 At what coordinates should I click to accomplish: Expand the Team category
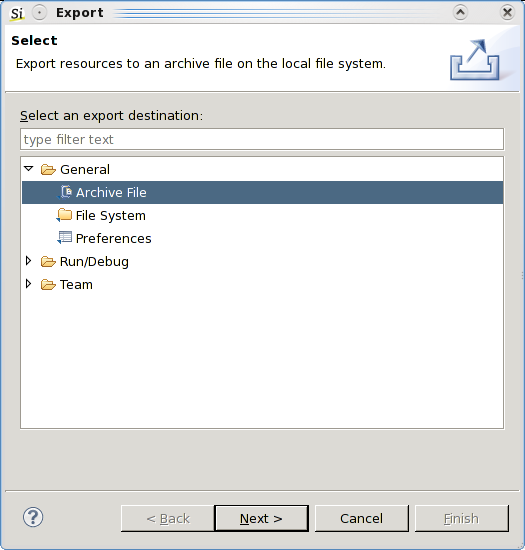pyautogui.click(x=29, y=284)
